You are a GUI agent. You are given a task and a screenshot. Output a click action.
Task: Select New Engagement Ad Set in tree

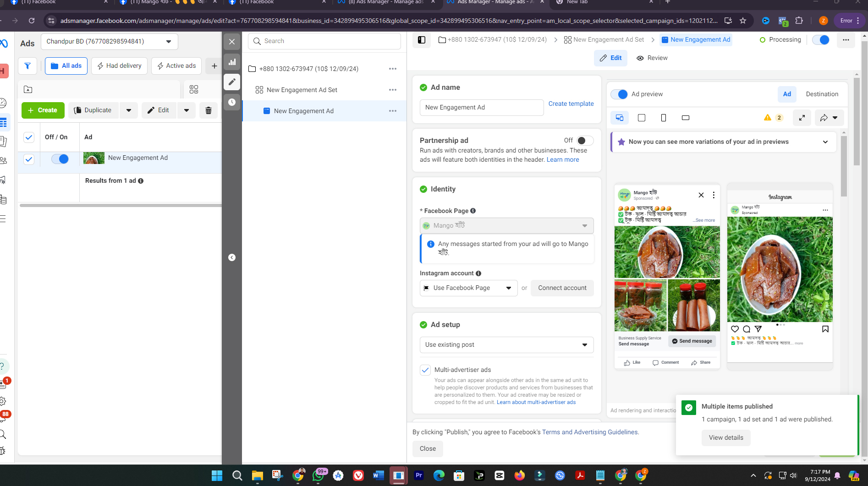tap(302, 90)
